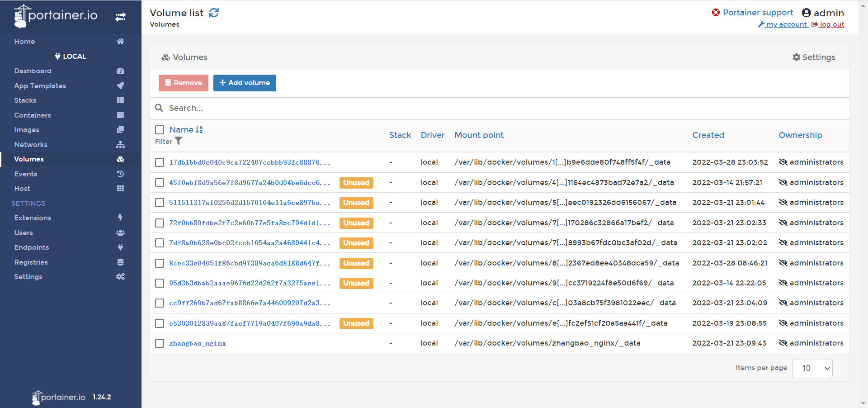
Task: Toggle the select-all volumes checkbox
Action: pyautogui.click(x=160, y=130)
